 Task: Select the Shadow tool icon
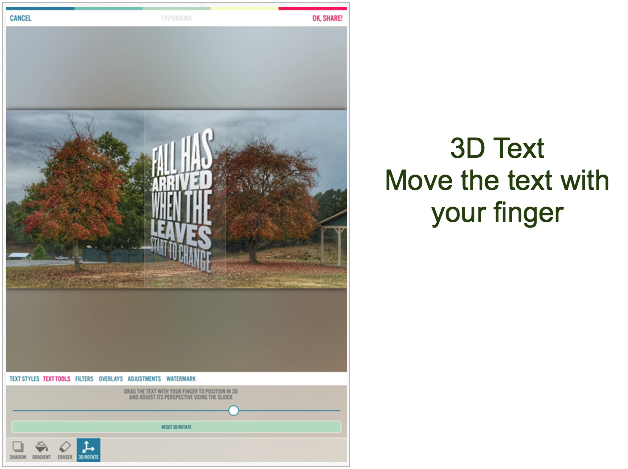pyautogui.click(x=18, y=449)
